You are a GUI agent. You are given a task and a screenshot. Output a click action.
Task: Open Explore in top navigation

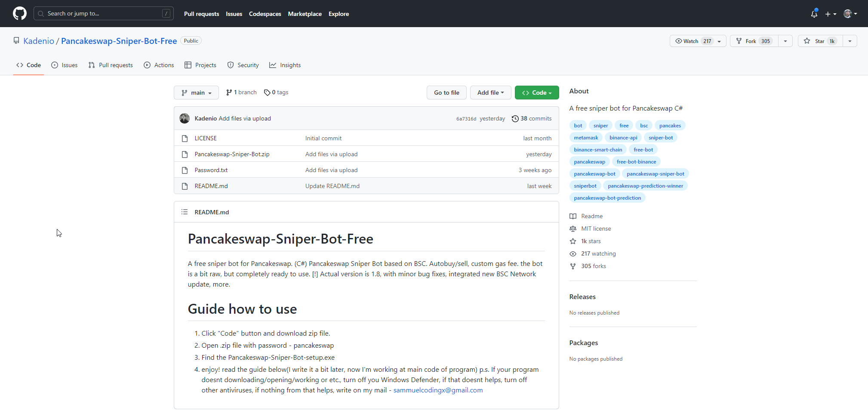tap(339, 14)
